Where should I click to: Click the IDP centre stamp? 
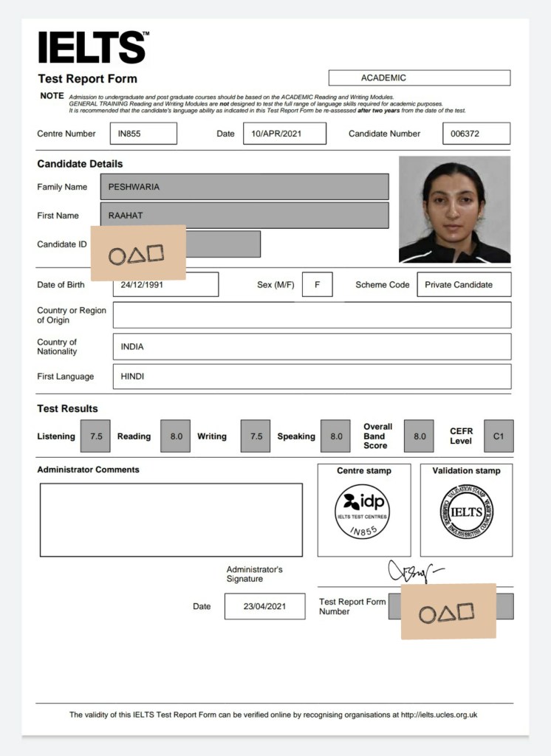click(362, 512)
